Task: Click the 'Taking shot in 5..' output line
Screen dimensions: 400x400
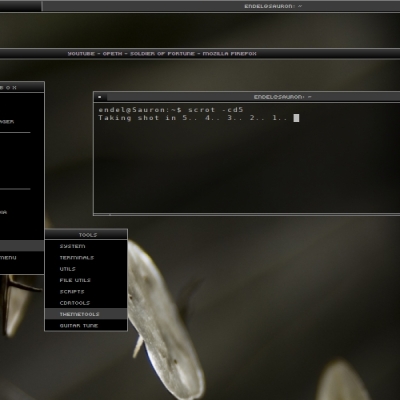Action: [x=193, y=118]
